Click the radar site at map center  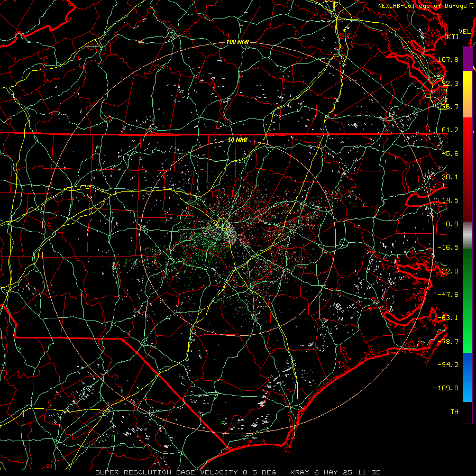click(x=237, y=237)
